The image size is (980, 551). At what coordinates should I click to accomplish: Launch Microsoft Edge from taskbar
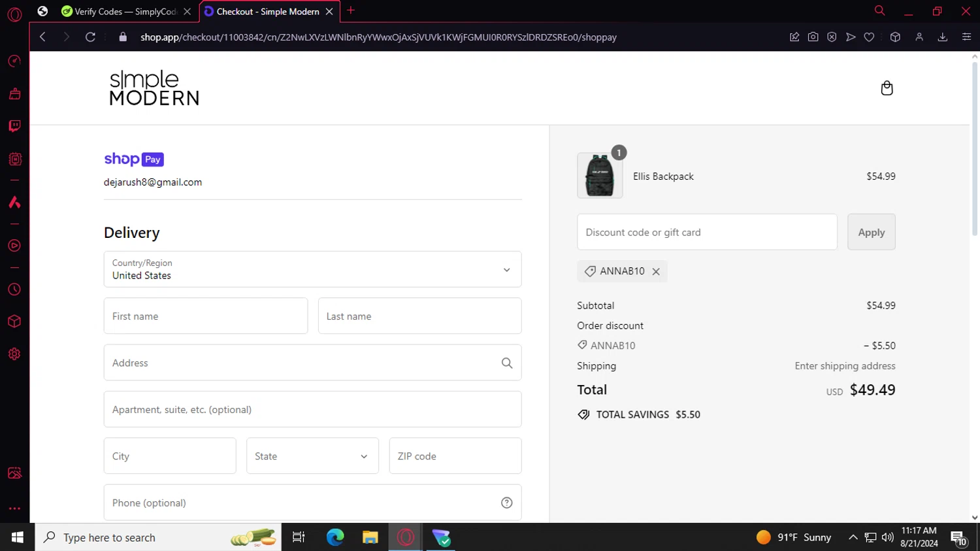335,537
